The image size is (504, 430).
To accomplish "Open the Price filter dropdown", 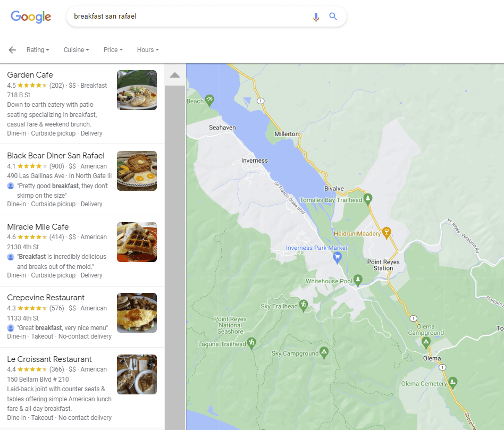I will [113, 50].
